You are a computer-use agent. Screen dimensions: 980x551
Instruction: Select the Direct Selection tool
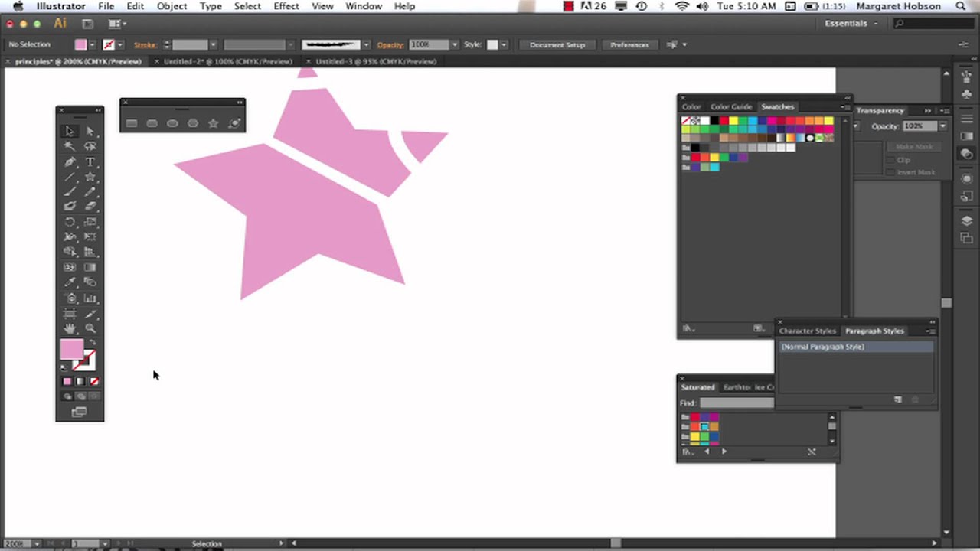90,131
